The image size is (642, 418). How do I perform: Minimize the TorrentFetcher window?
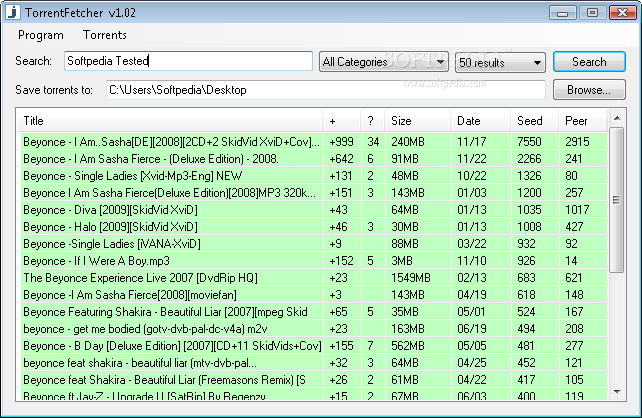coord(563,13)
